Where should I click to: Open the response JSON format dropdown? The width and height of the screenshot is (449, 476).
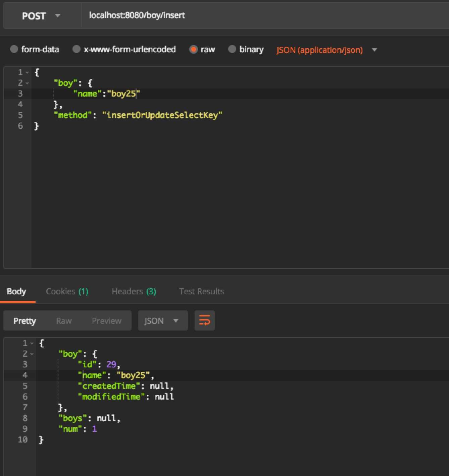[x=163, y=320]
